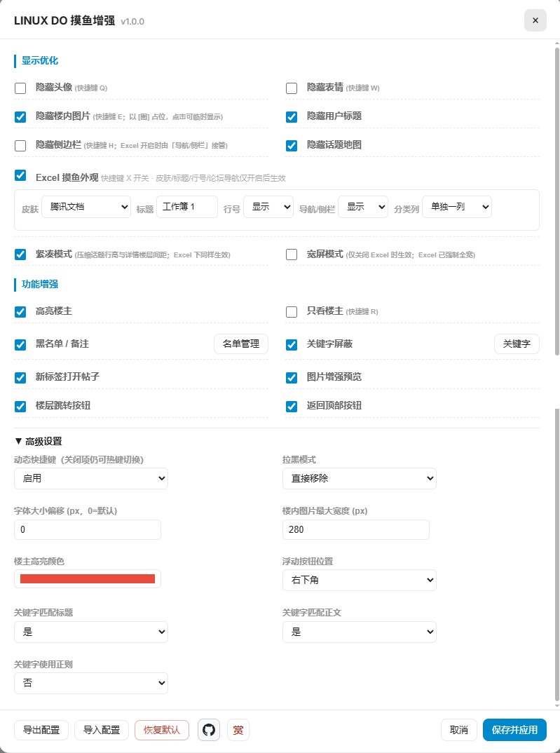Enable 宽屏模式 checkbox
Viewport: 560px width, 753px height.
(x=292, y=255)
